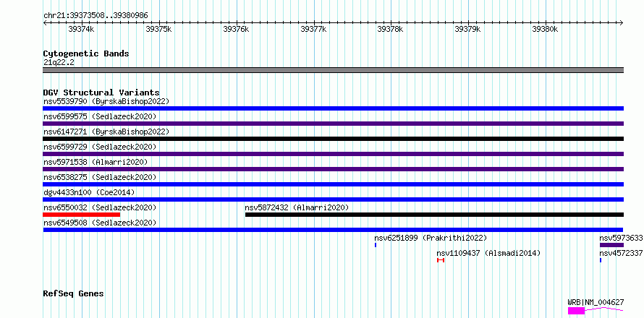Click the nsv6550032 (Sedlazeck2020) label
Screen dimensions: 644x318
click(x=100, y=207)
